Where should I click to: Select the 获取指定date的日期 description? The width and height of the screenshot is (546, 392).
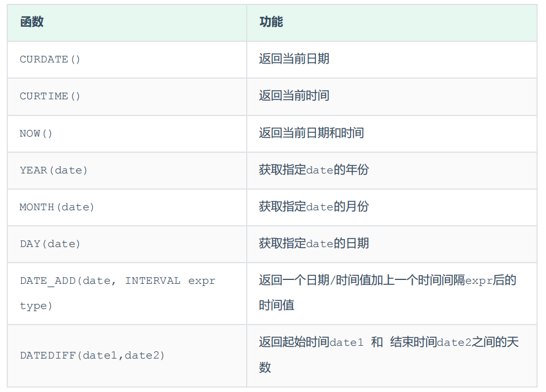[314, 243]
